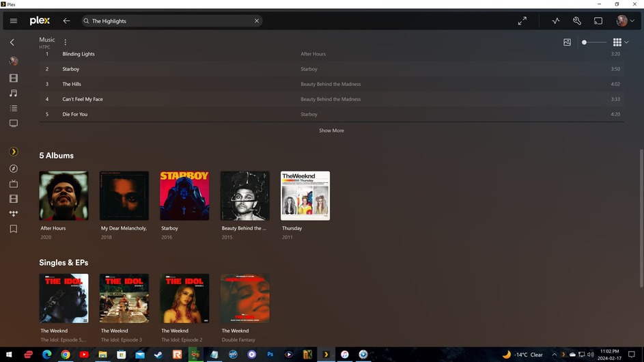Click the page vertical scrollbar
Screen dimensions: 644x362
(641, 218)
